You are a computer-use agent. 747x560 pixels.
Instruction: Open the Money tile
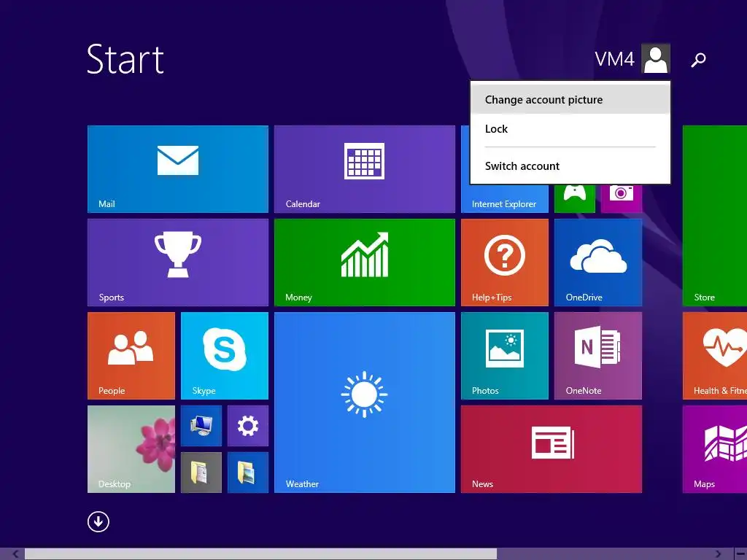click(365, 262)
